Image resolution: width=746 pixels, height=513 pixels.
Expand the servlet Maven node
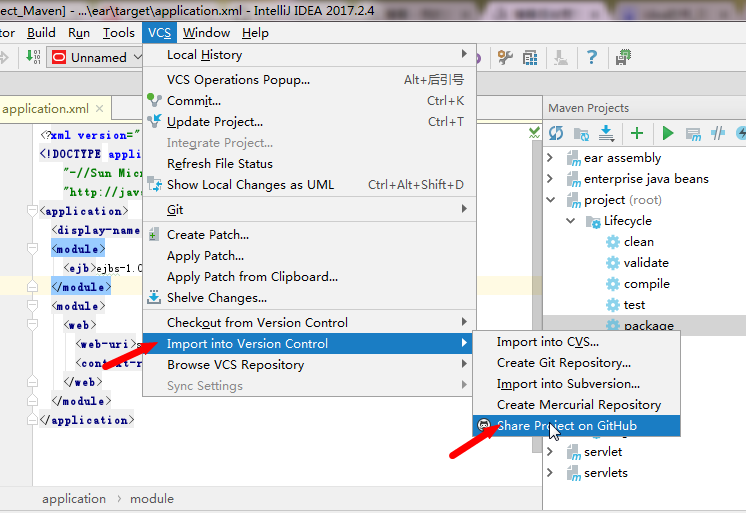pyautogui.click(x=550, y=451)
